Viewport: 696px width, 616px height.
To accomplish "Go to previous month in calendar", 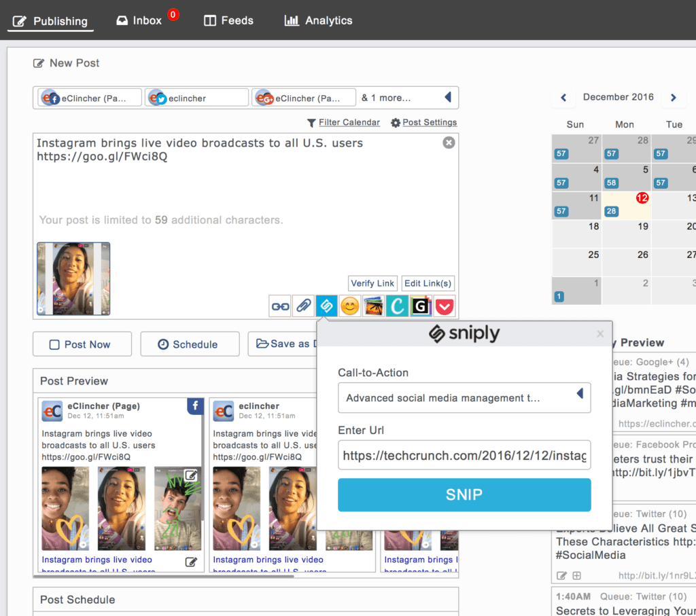I will click(563, 98).
